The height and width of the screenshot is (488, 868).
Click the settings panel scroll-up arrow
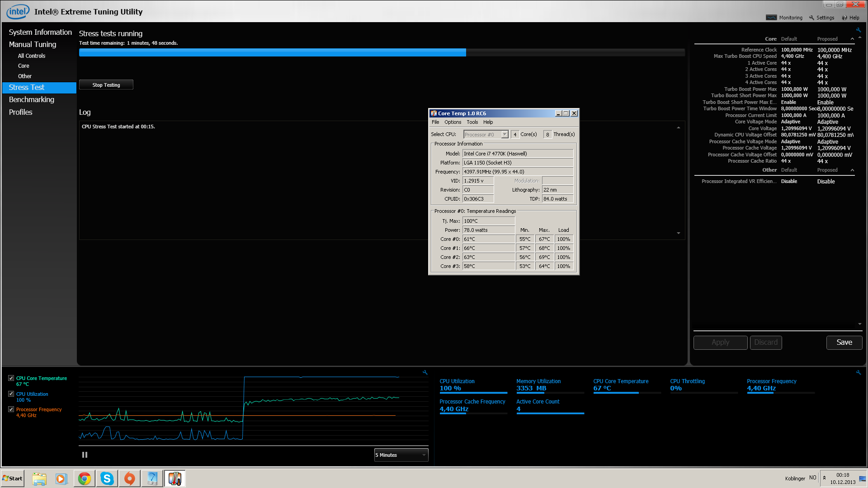(x=860, y=38)
